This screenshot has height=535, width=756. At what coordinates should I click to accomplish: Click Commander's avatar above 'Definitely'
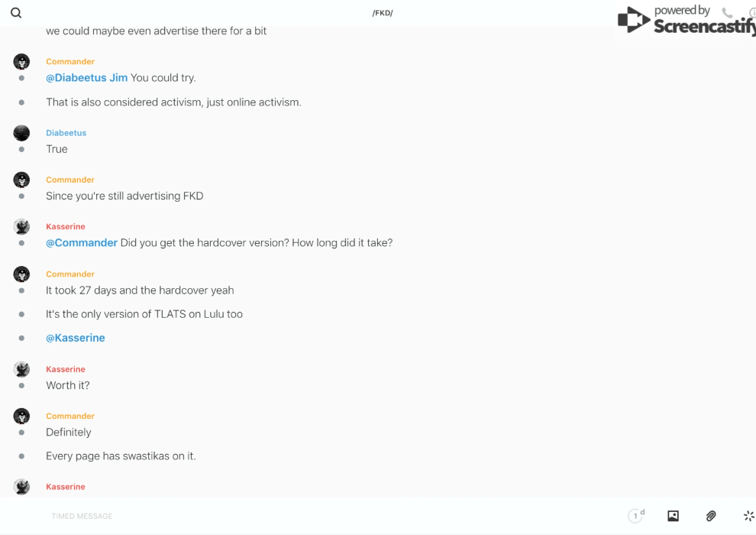21,417
